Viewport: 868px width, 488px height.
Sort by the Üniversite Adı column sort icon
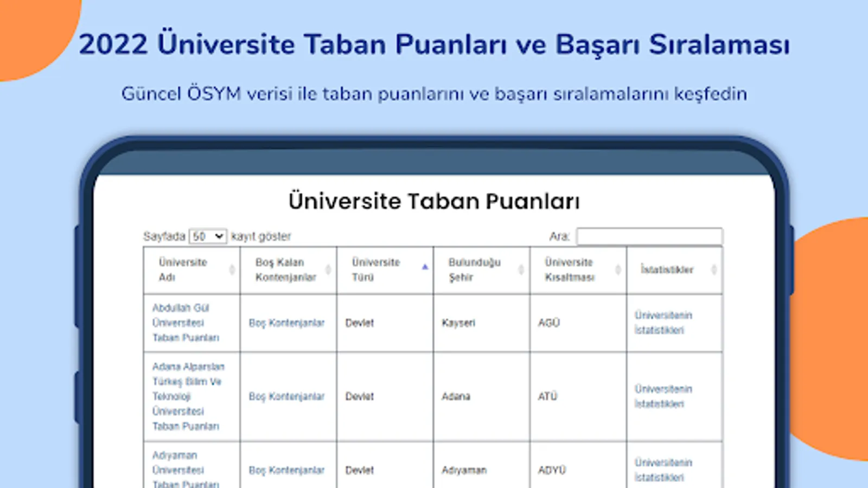tap(232, 269)
